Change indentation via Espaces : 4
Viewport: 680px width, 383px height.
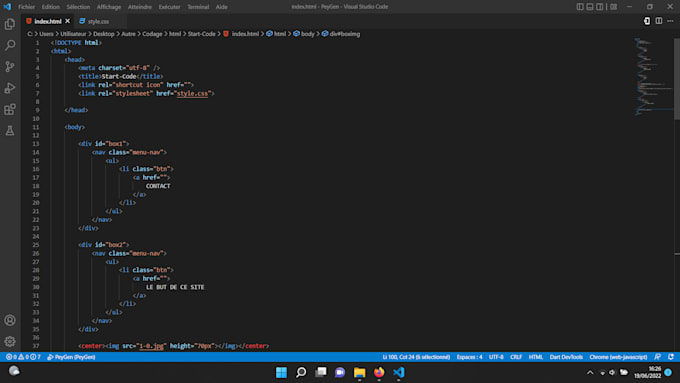[469, 357]
